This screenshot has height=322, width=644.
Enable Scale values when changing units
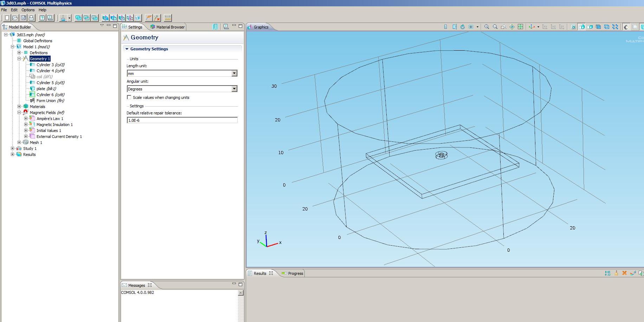tap(129, 97)
